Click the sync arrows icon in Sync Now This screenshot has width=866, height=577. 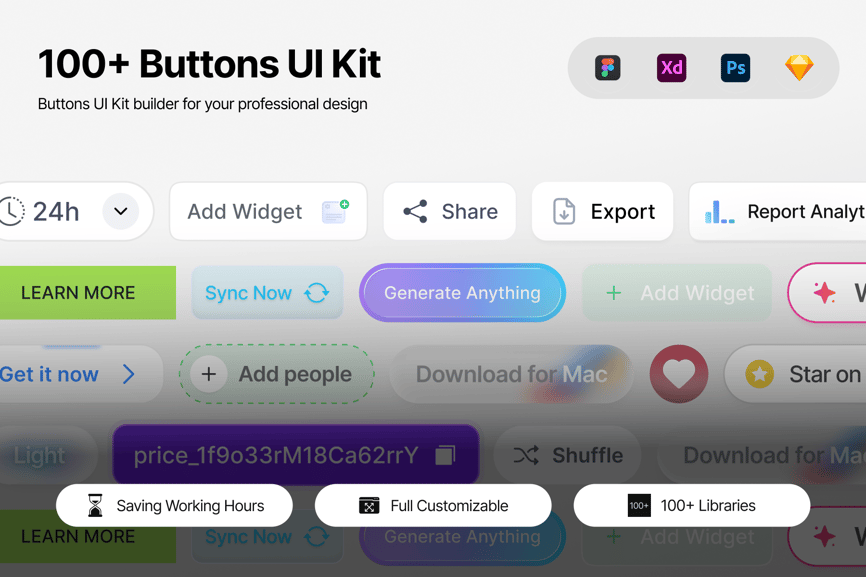(x=317, y=293)
